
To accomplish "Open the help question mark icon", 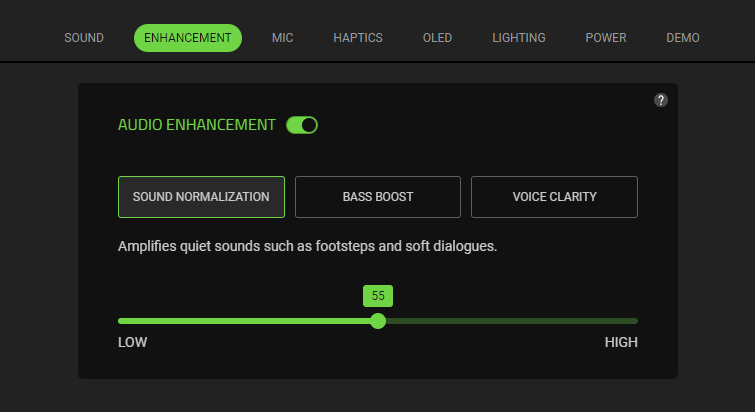I will point(661,100).
